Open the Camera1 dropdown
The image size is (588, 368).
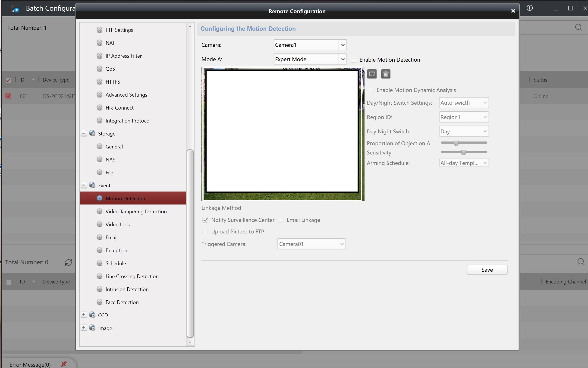(x=343, y=45)
